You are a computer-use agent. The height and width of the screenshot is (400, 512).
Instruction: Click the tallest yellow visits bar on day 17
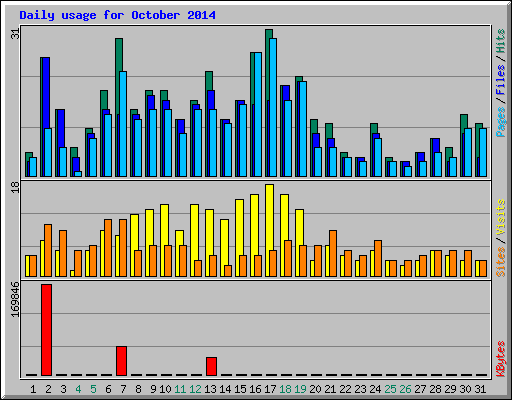(270, 230)
